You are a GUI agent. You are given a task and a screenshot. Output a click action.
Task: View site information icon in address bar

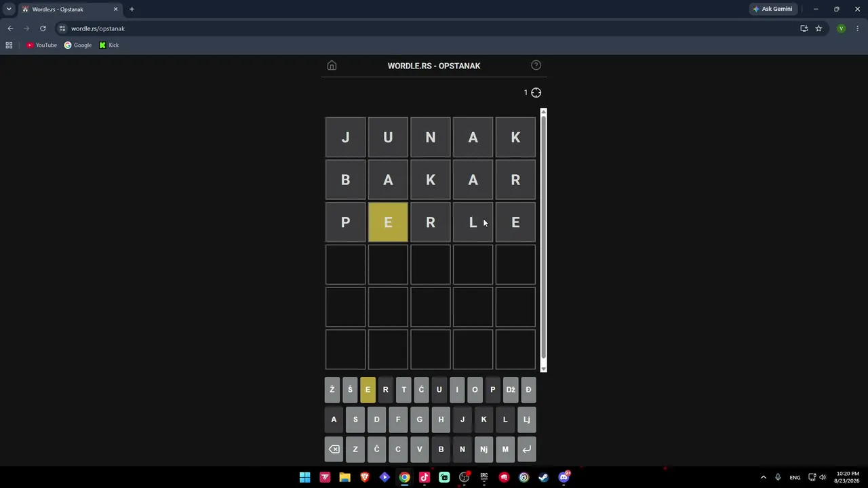click(62, 28)
